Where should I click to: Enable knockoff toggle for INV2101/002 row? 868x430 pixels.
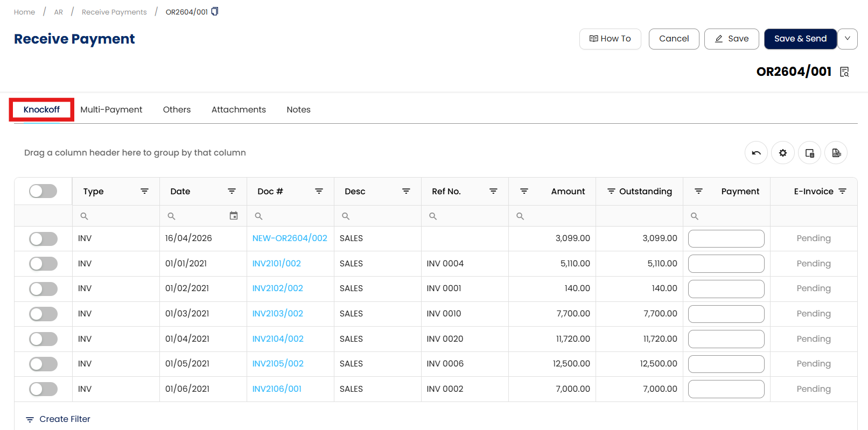(43, 264)
